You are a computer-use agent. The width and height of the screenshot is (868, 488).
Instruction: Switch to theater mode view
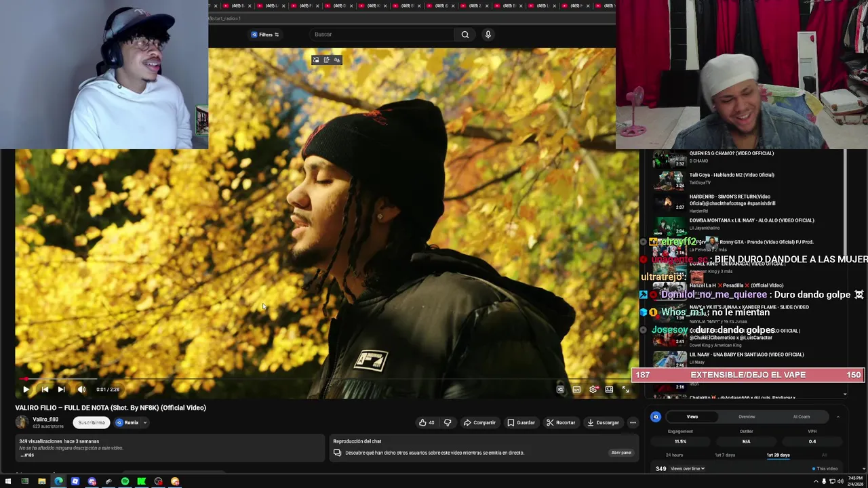point(609,389)
